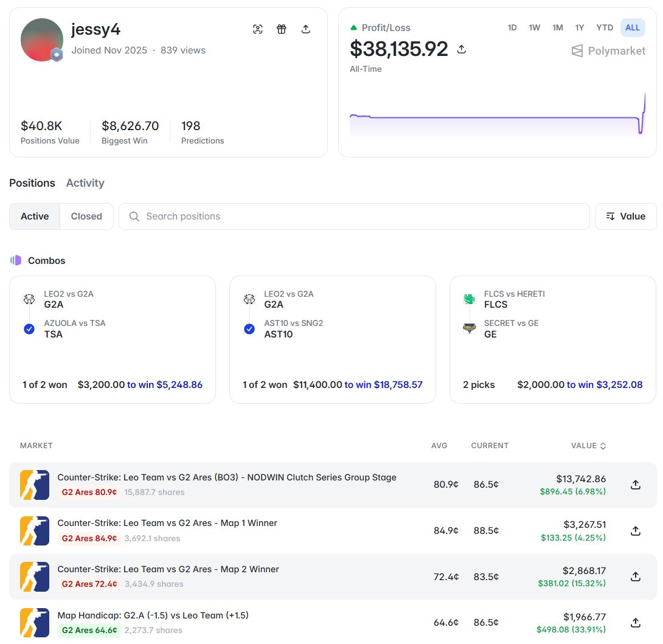Viewport: 663px width, 644px height.
Task: Share the Map 2 Winner position
Action: tap(636, 576)
